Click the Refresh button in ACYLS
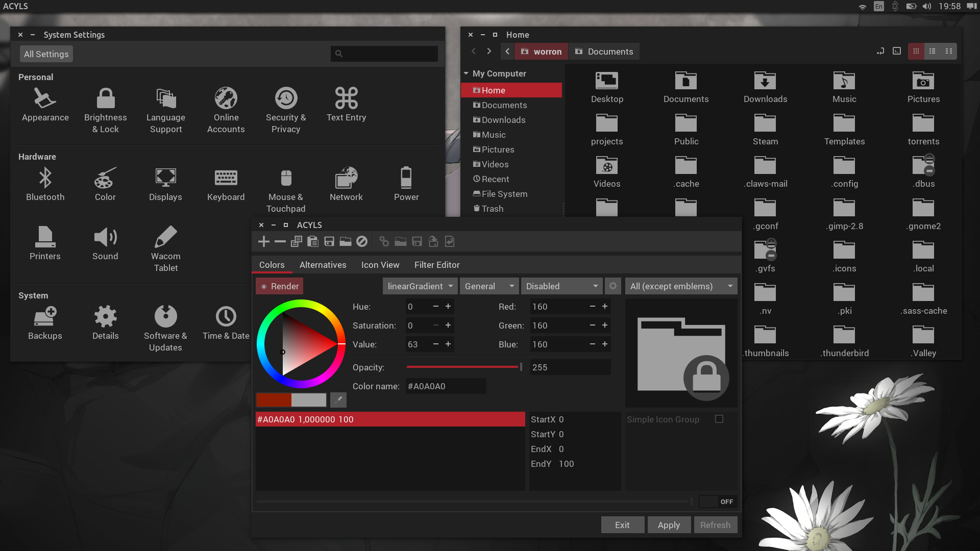 pyautogui.click(x=715, y=524)
